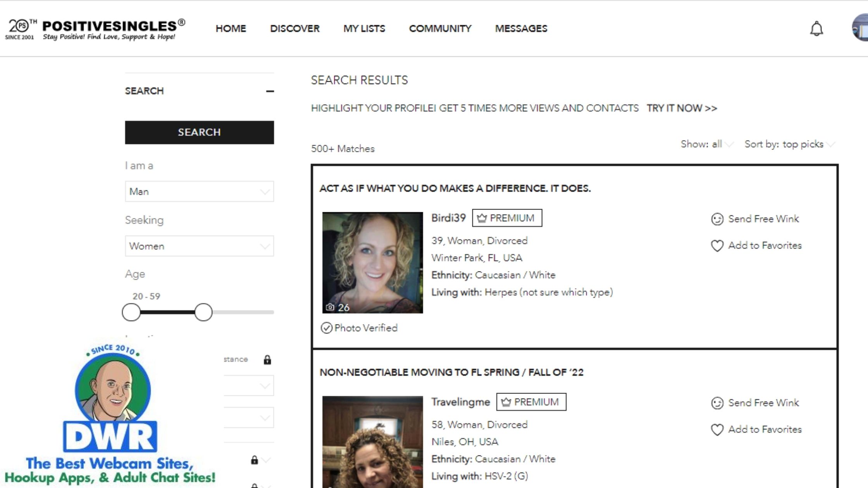
Task: Click the crown PREMIUM badge on Birdi39
Action: tap(507, 218)
